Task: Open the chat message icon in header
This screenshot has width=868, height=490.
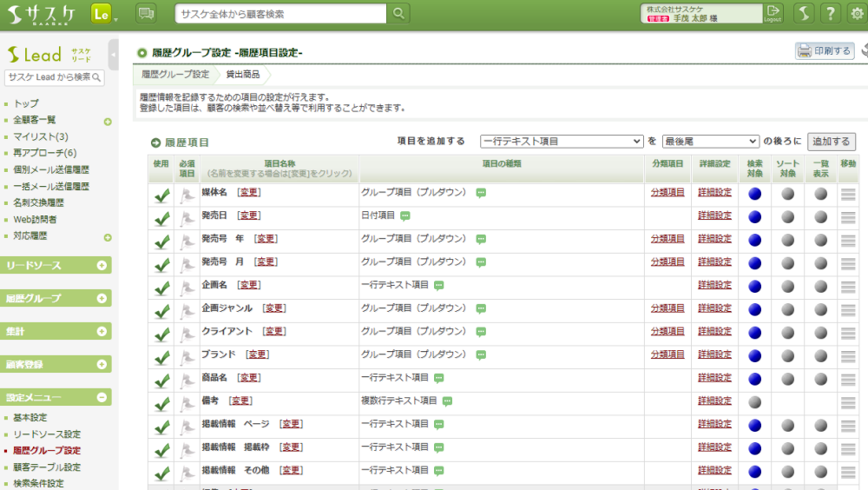Action: coord(147,14)
